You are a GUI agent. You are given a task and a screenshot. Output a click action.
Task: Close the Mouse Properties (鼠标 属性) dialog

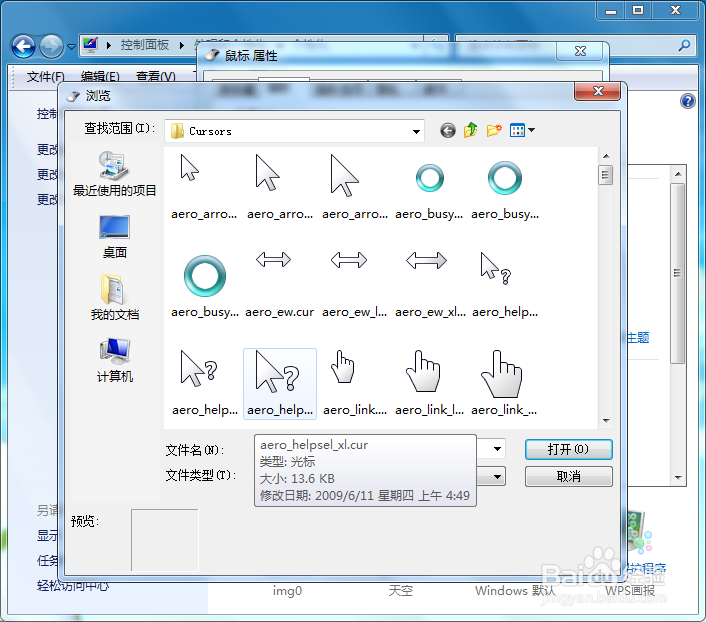point(580,51)
